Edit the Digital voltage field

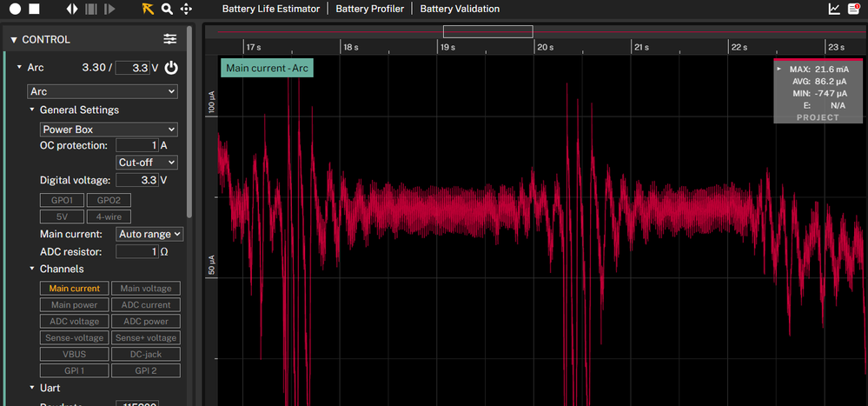coord(137,180)
